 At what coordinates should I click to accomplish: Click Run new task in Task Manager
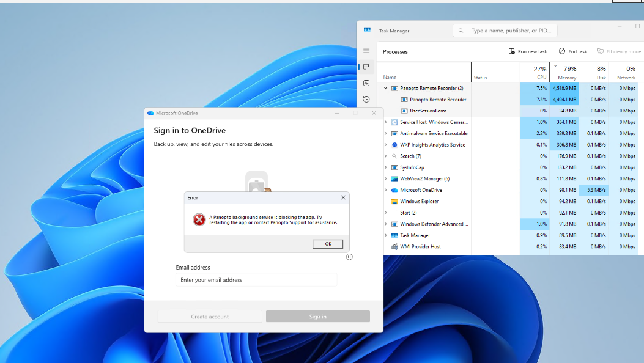pos(528,51)
